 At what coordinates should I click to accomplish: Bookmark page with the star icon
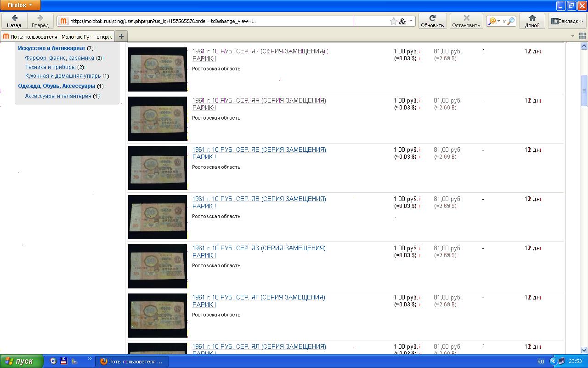click(393, 21)
